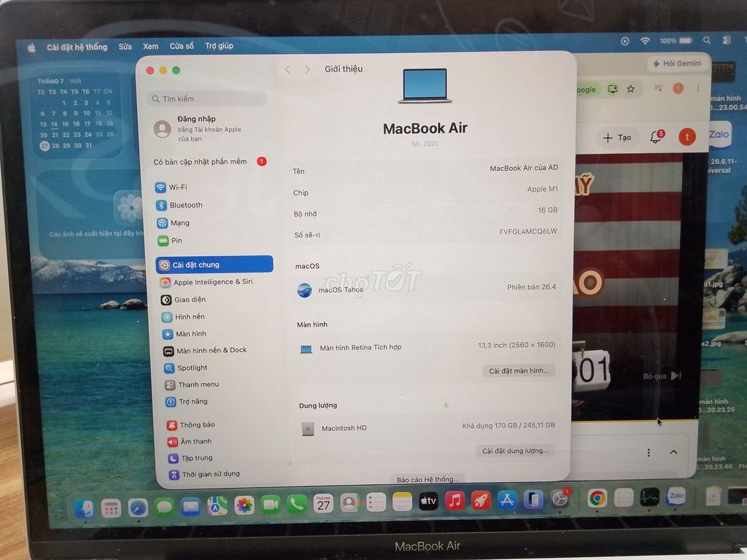747x560 pixels.
Task: Click Báo cáo Hệ thống button
Action: [427, 479]
